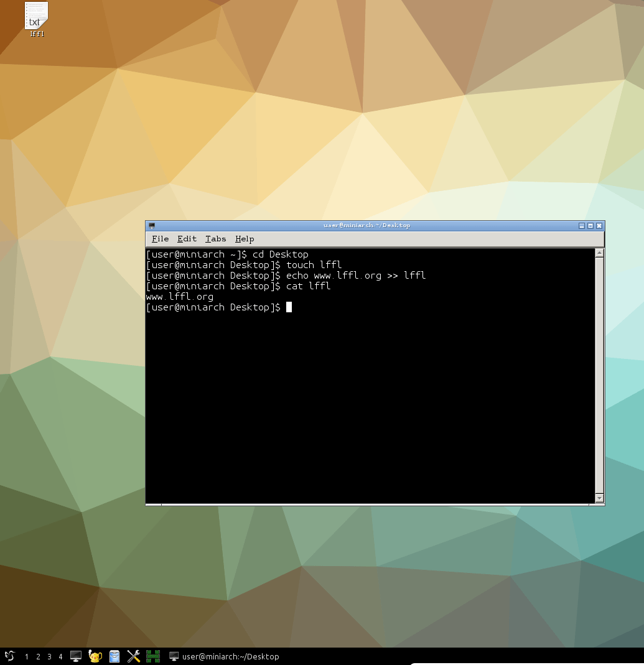644x665 pixels.
Task: Switch to workspace 2
Action: coord(38,656)
